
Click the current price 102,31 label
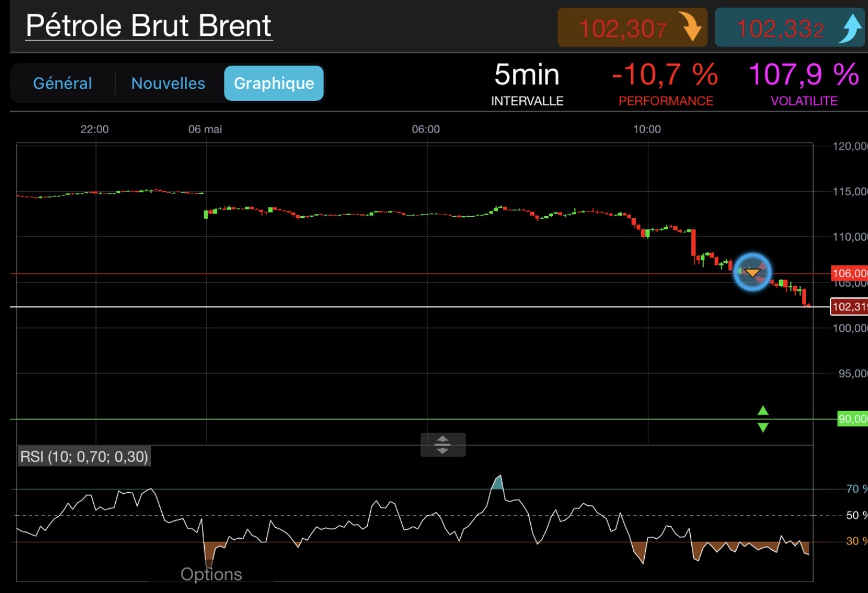pos(849,307)
